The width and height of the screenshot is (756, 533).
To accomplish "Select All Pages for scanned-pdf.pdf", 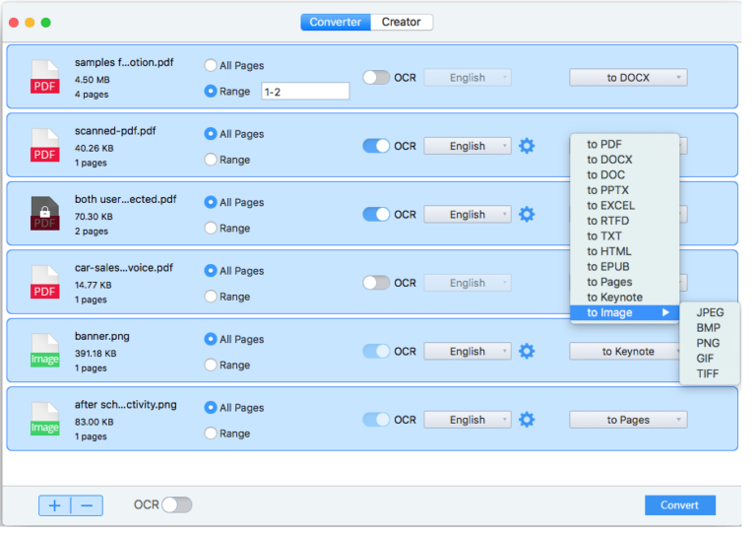I will pos(211,134).
